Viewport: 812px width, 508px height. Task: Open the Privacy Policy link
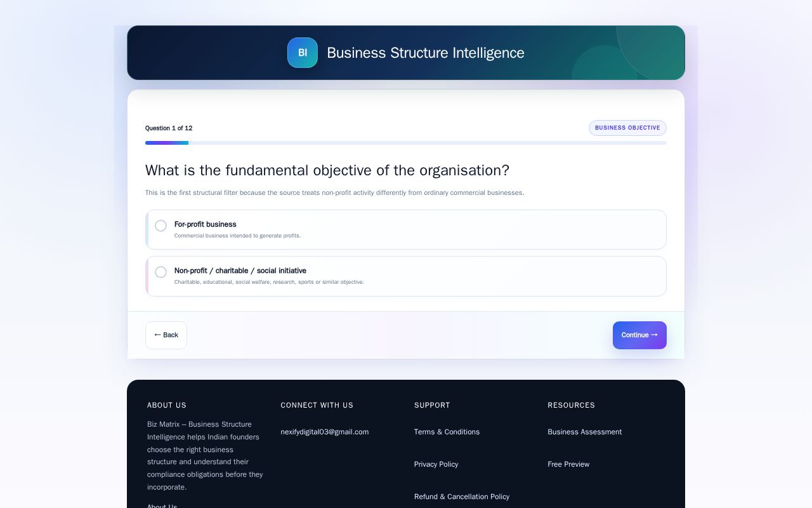436,464
